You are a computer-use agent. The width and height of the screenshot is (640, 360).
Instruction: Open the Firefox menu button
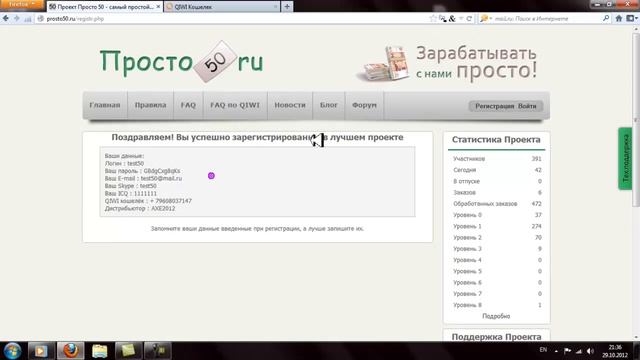tap(22, 4)
